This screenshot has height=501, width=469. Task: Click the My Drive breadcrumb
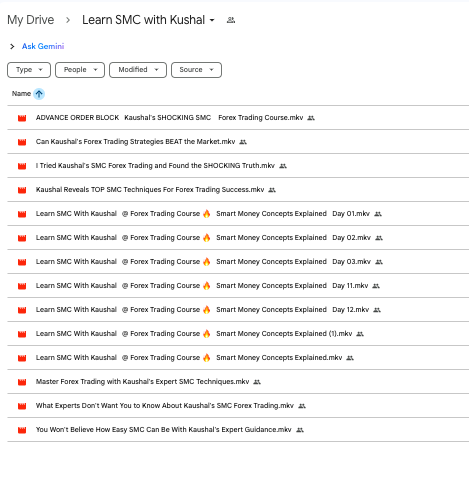(x=30, y=20)
